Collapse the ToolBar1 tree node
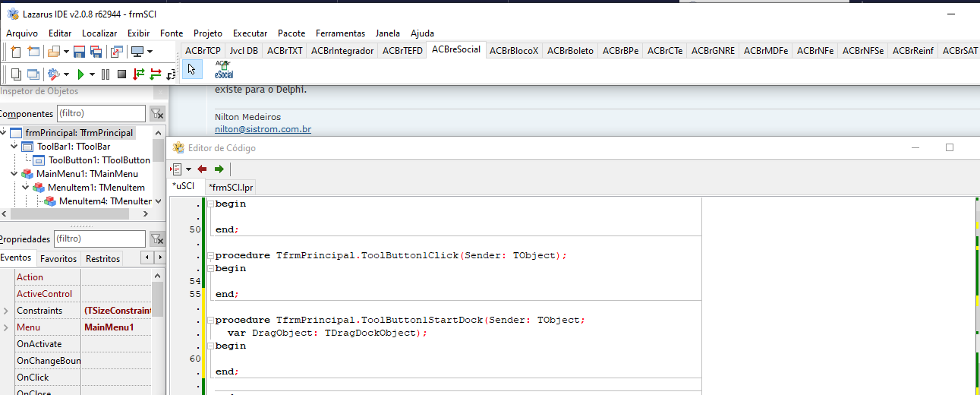This screenshot has height=395, width=980. (x=14, y=146)
